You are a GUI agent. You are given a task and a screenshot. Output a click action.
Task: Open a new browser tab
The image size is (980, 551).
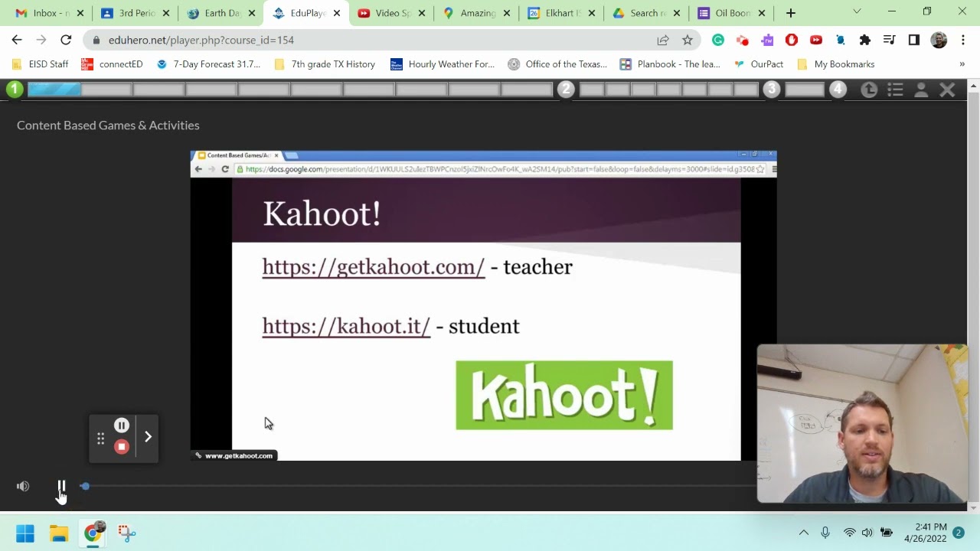pos(791,13)
